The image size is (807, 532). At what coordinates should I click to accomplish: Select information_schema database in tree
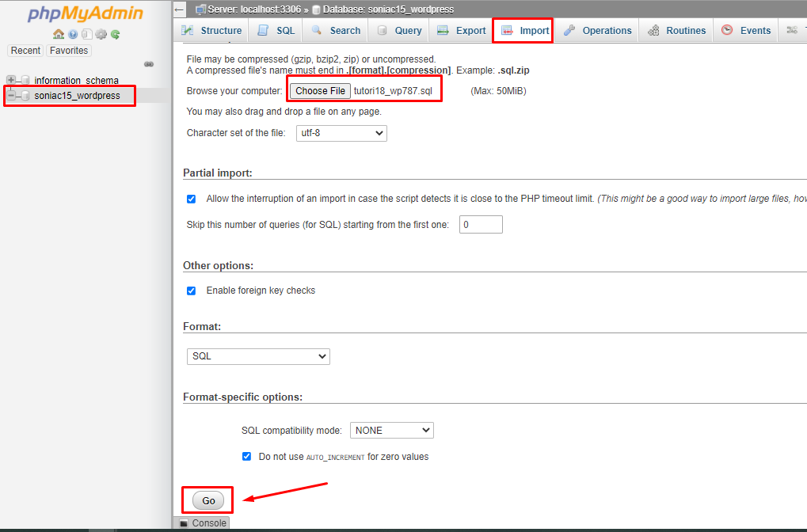pos(76,80)
